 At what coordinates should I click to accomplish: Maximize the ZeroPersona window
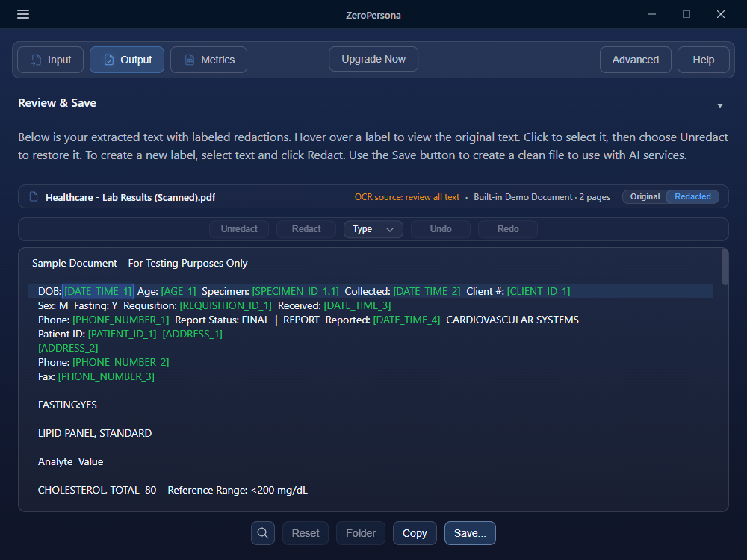pos(686,14)
